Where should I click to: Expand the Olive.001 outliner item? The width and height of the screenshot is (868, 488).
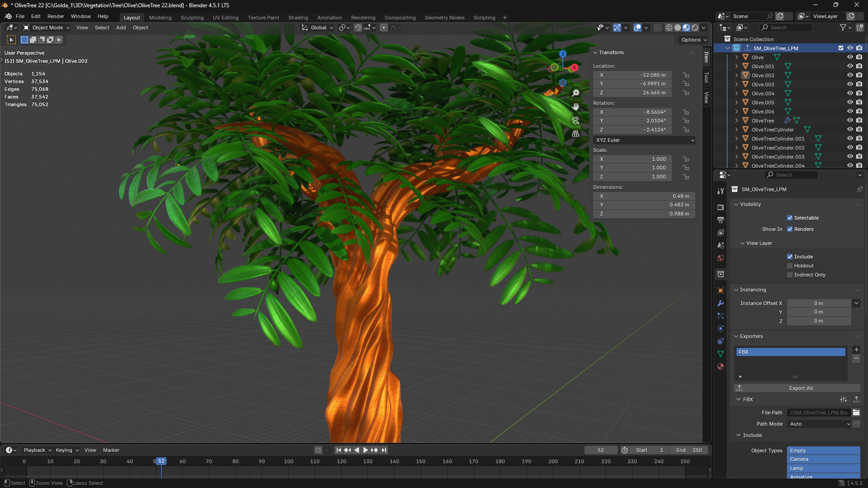736,66
